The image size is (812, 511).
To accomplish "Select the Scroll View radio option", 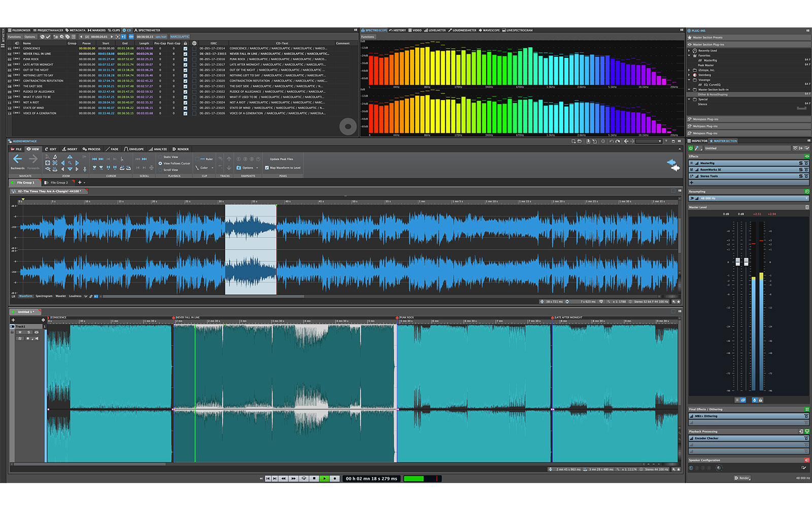I will point(160,170).
